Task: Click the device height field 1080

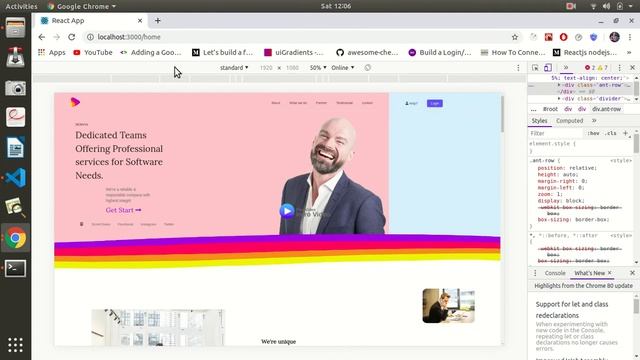Action: coord(292,68)
